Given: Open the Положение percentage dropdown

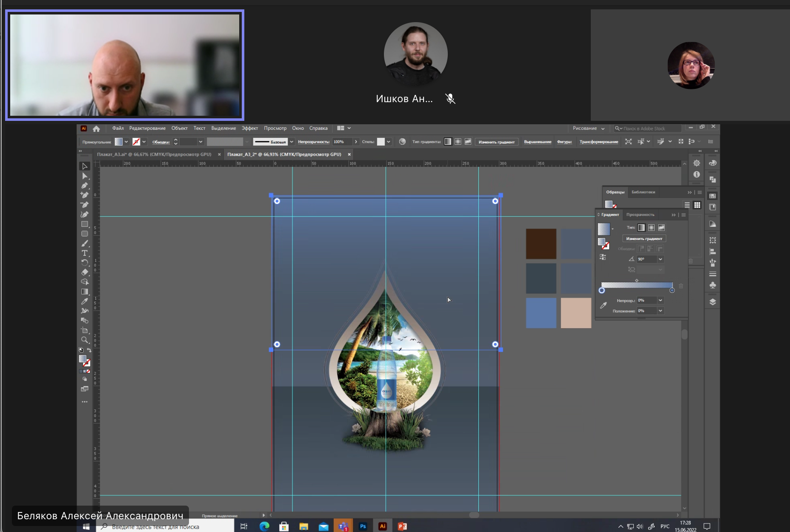Looking at the screenshot, I should click(661, 311).
